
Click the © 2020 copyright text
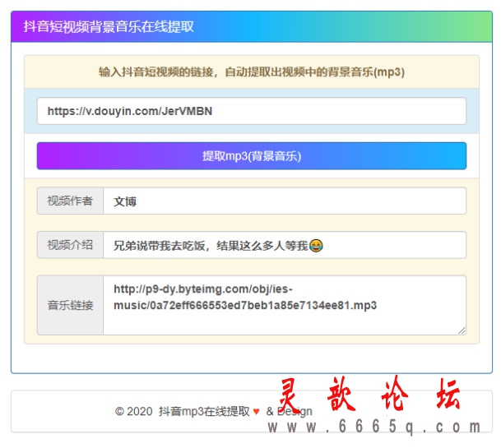pyautogui.click(x=133, y=411)
